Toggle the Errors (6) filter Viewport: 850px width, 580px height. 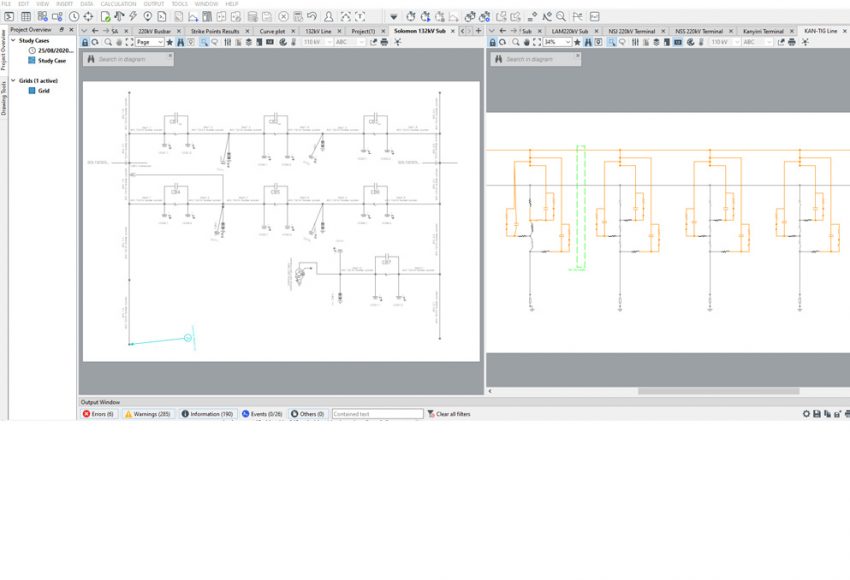click(99, 414)
